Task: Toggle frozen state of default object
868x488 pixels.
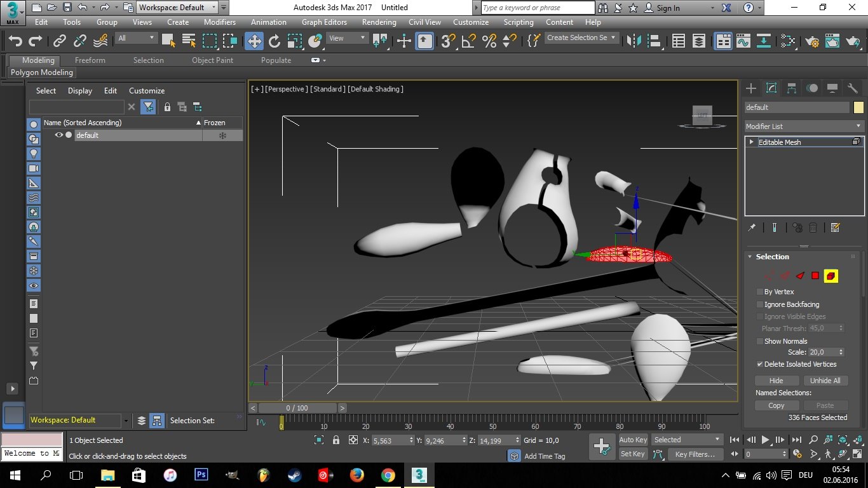Action: [222, 135]
